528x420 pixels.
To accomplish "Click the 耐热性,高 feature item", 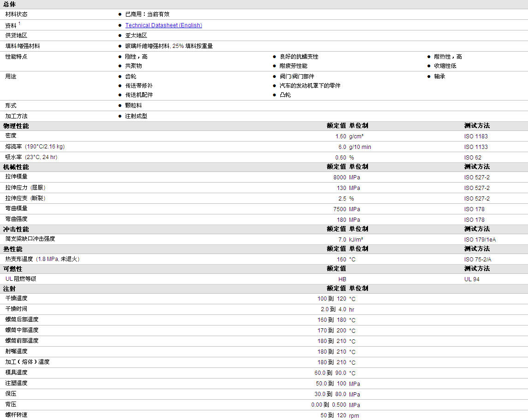I will pos(448,57).
